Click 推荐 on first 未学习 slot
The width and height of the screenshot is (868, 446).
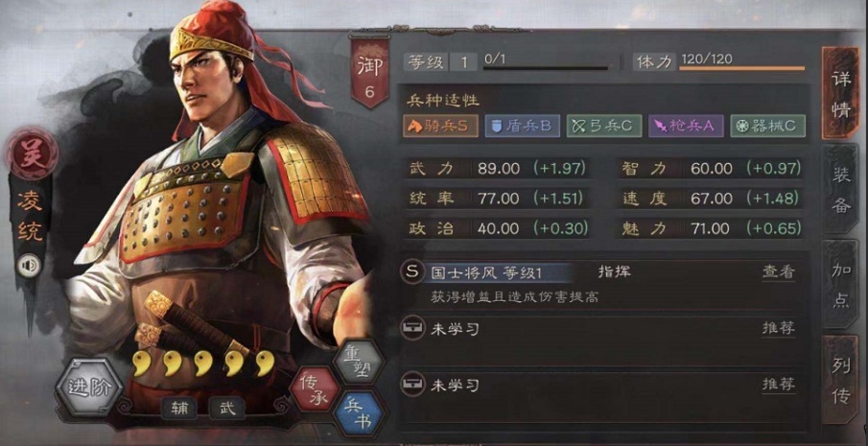point(778,328)
